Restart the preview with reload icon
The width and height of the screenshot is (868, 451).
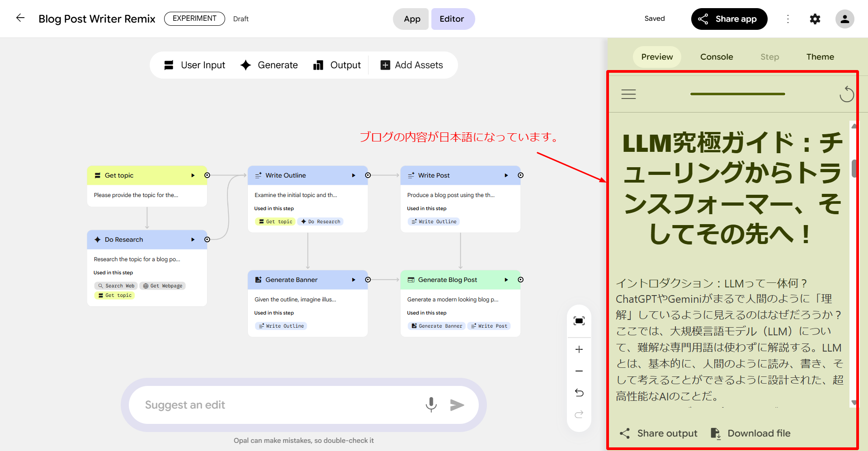tap(846, 94)
